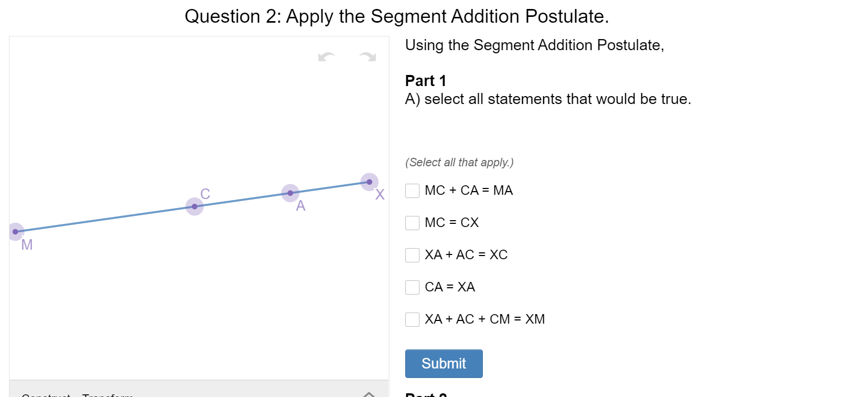Check the statement MC = CX
The width and height of the screenshot is (868, 397).
pos(412,223)
